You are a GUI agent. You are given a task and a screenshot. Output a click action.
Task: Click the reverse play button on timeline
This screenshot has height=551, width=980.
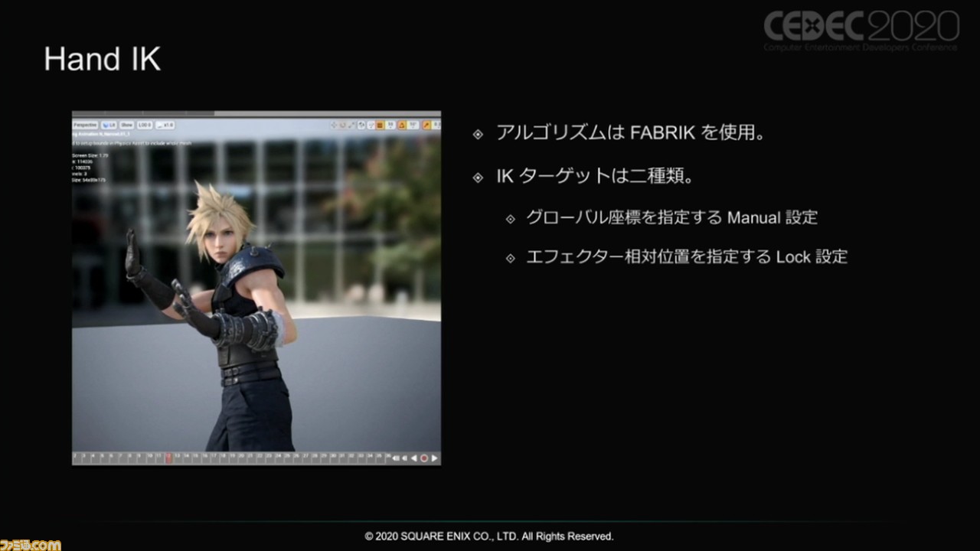414,458
